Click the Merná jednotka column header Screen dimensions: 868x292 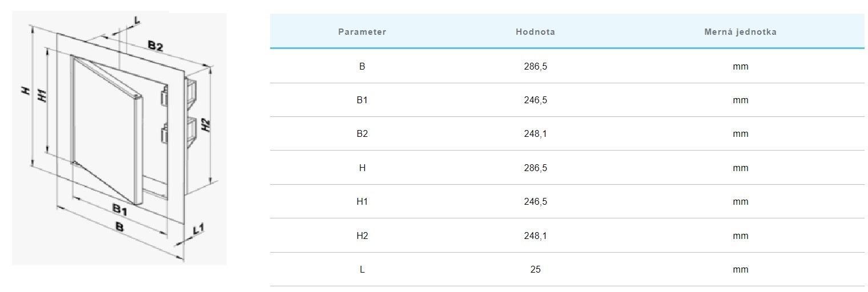point(740,32)
